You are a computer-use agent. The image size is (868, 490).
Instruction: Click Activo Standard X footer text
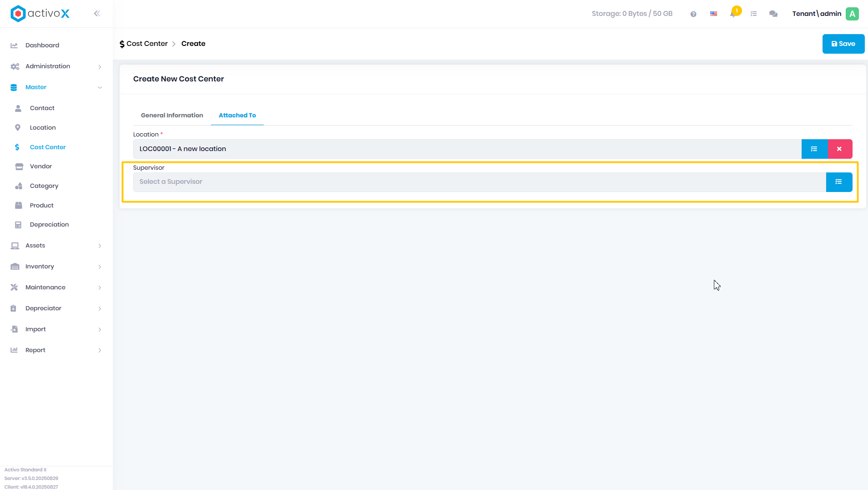[25, 470]
